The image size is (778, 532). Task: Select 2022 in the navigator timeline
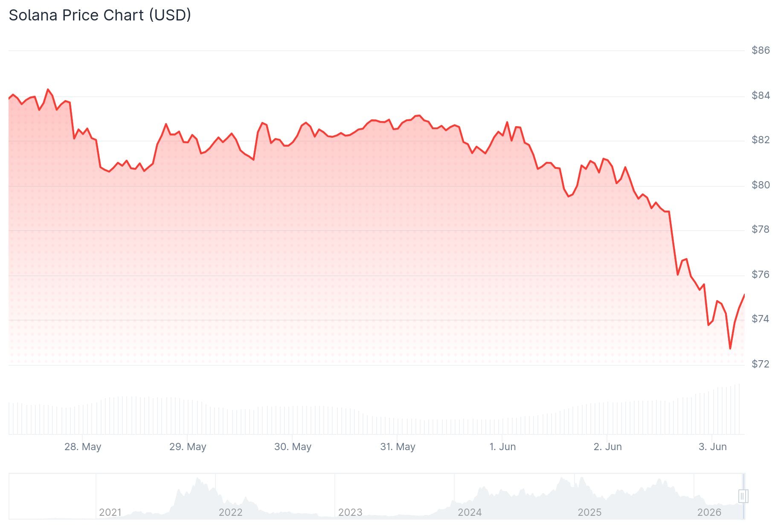point(230,512)
